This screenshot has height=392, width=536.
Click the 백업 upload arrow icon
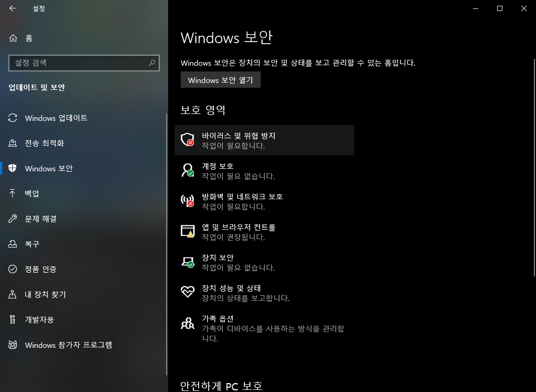(13, 193)
